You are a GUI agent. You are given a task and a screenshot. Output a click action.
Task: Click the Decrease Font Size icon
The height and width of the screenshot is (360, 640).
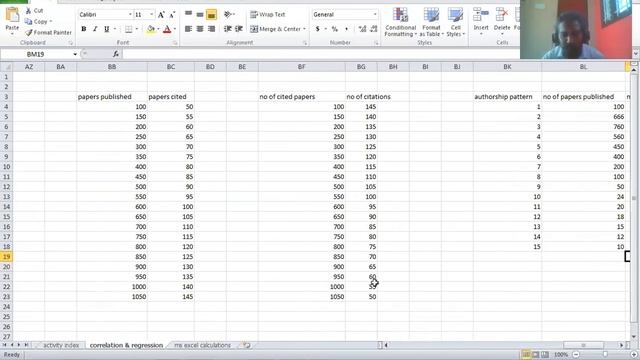(x=172, y=15)
